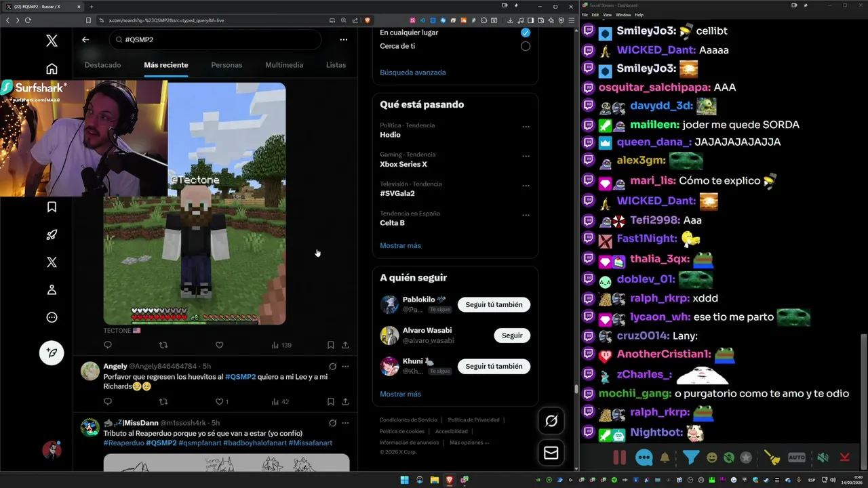Open the #QSMP2 hashtag in Angely's post

tap(240, 377)
